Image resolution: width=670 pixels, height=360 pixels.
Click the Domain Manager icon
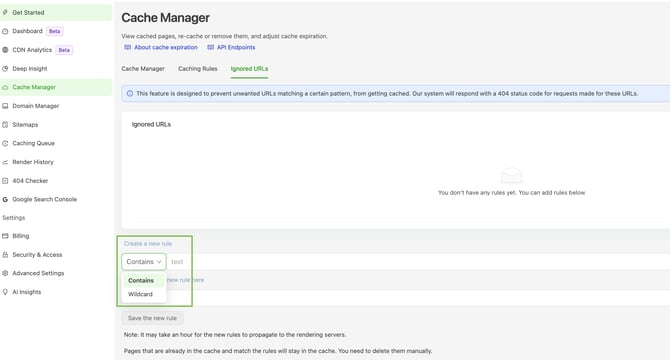tap(5, 106)
